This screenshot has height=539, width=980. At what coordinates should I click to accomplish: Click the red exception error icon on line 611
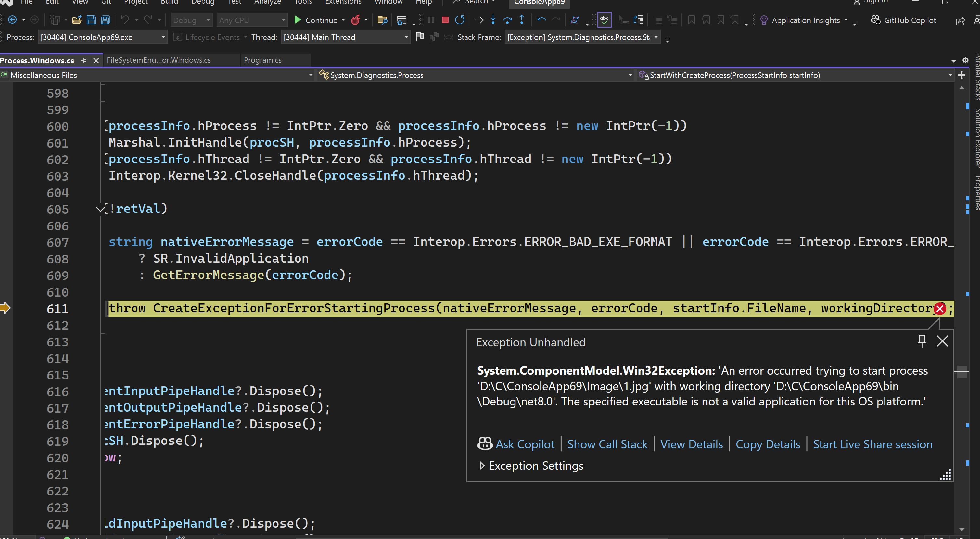pyautogui.click(x=939, y=309)
